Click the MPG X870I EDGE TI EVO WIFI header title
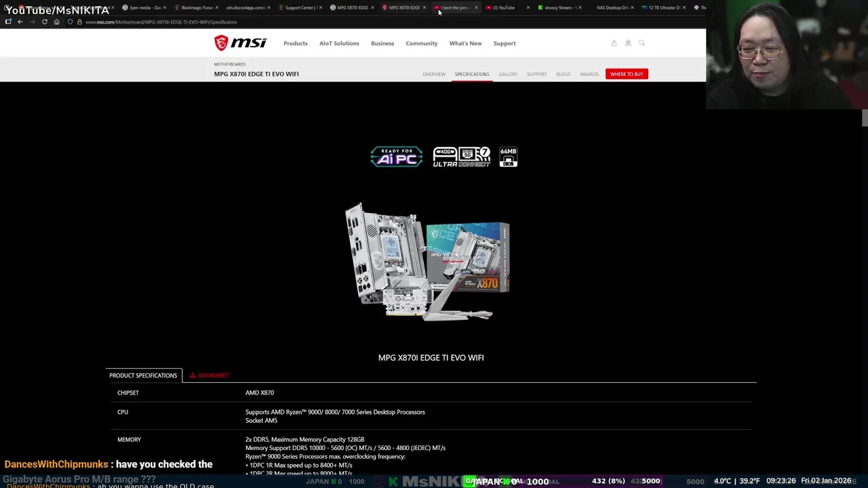Image resolution: width=868 pixels, height=488 pixels. (x=256, y=74)
